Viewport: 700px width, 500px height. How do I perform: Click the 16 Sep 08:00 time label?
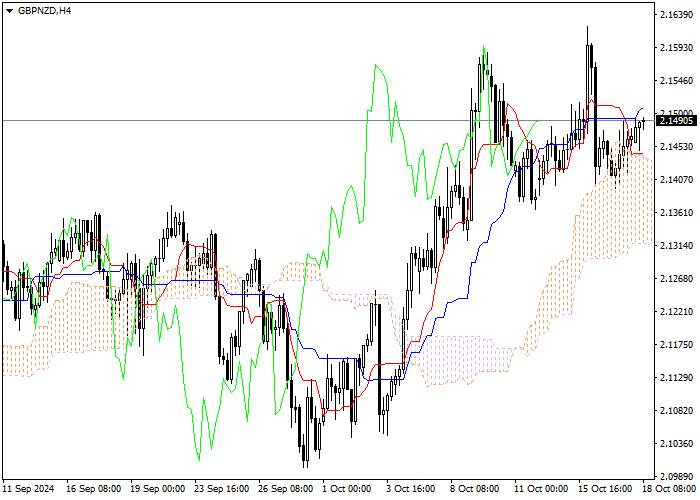[x=93, y=489]
